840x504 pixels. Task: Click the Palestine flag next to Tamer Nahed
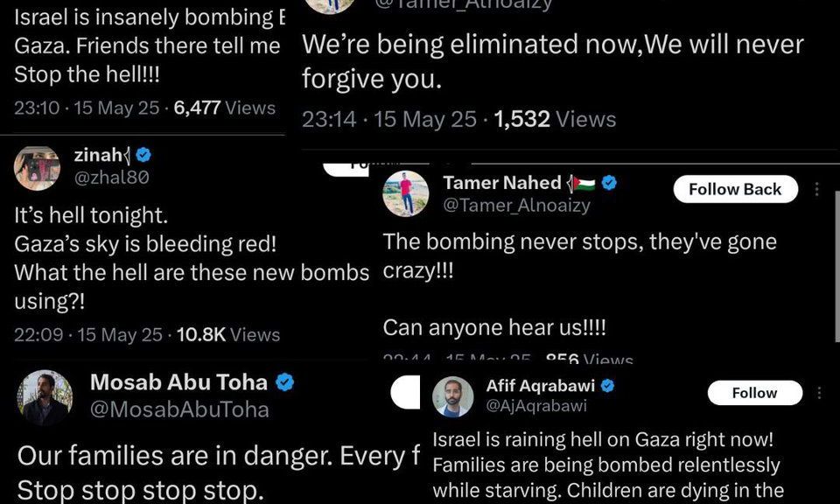pyautogui.click(x=583, y=184)
